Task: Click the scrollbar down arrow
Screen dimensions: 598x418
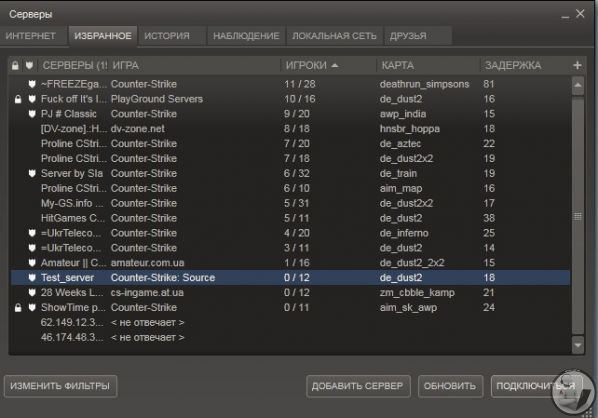Action: 578,345
